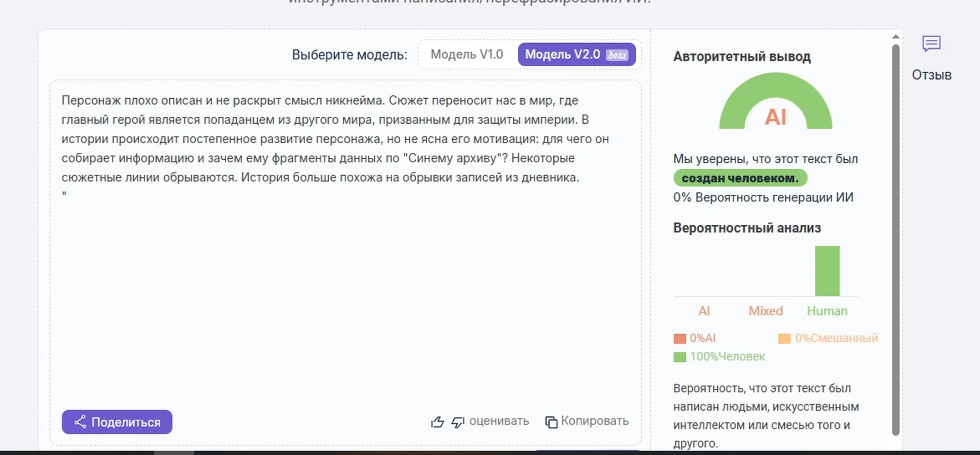The height and width of the screenshot is (455, 980).
Task: Click the 'Мы уверены, что этот текст был' line
Action: coord(766,159)
